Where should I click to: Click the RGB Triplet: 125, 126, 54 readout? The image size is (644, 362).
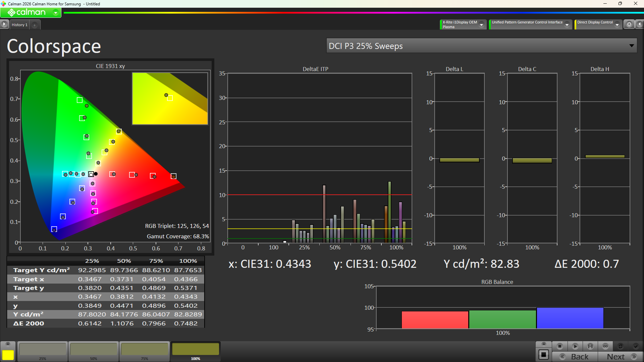click(x=177, y=226)
